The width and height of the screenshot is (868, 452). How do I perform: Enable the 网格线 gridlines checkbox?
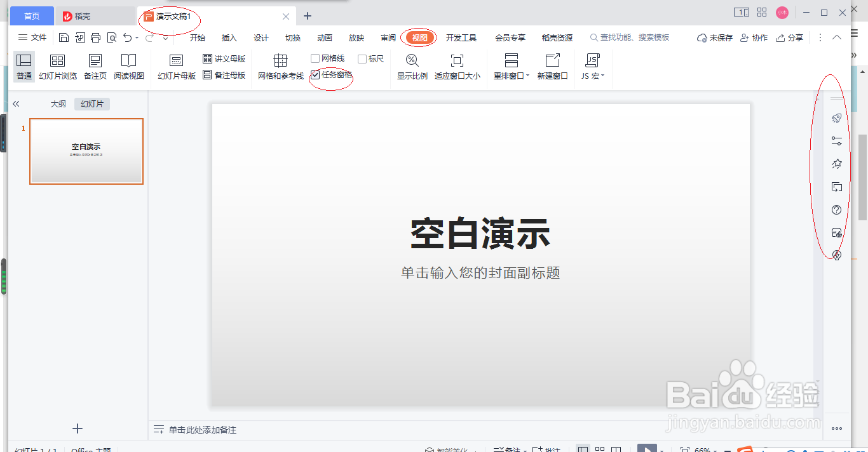[315, 58]
